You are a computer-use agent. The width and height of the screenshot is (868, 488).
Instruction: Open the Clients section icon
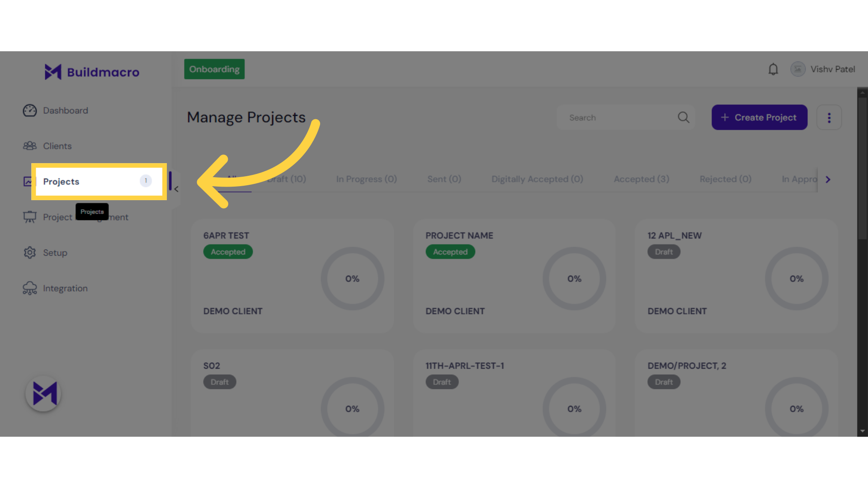point(29,145)
